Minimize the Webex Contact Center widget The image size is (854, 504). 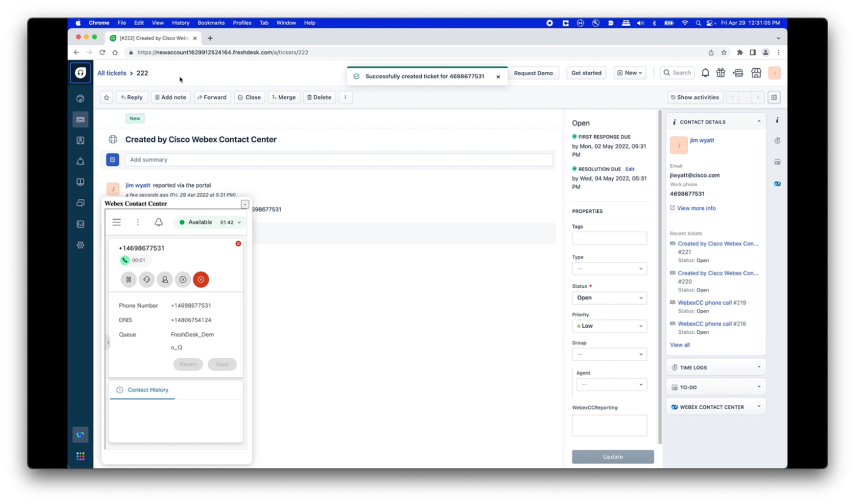pyautogui.click(x=244, y=204)
